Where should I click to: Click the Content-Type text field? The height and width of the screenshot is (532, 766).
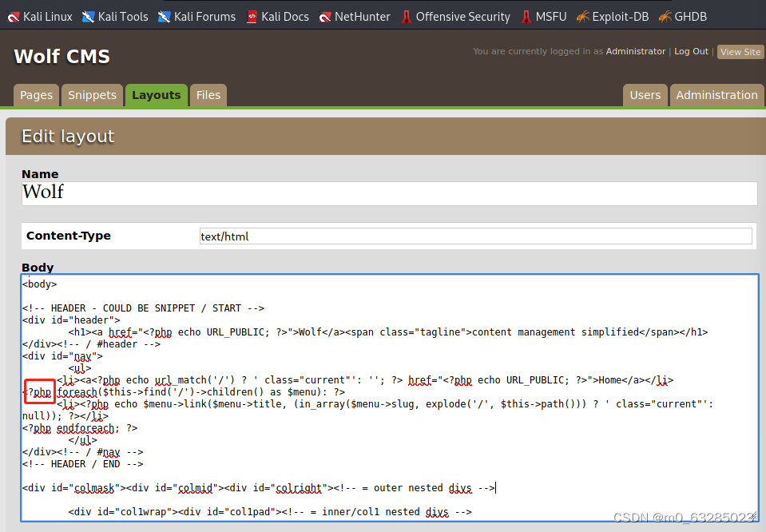(x=475, y=236)
